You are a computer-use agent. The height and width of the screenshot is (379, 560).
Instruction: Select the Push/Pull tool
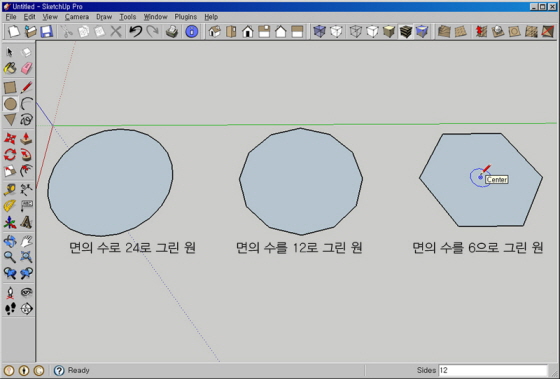(26, 138)
